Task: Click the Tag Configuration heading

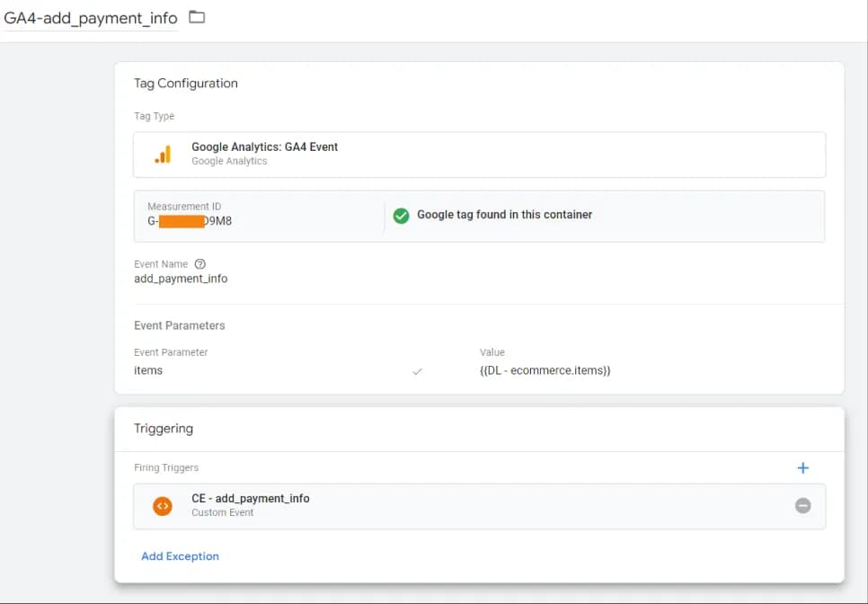Action: coord(185,83)
